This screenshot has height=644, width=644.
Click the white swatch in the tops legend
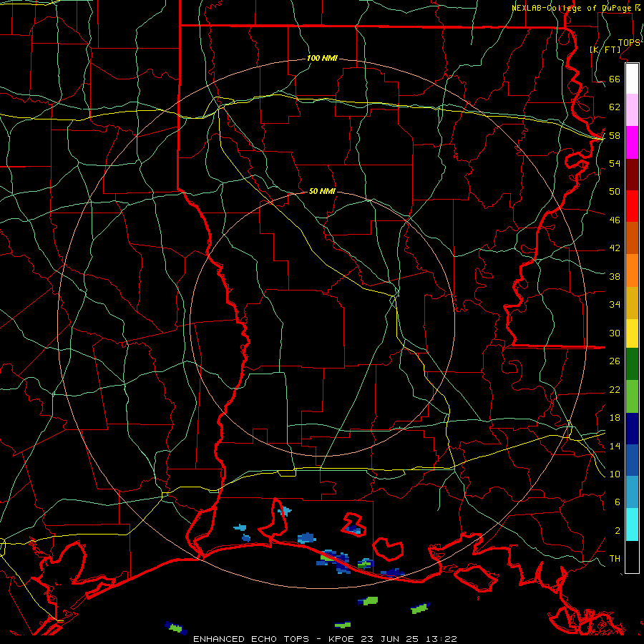[632, 79]
